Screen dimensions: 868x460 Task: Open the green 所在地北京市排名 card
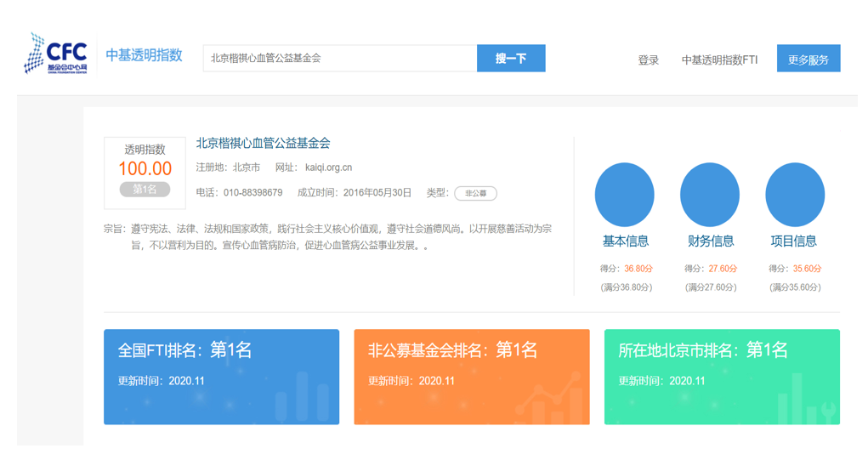point(722,377)
